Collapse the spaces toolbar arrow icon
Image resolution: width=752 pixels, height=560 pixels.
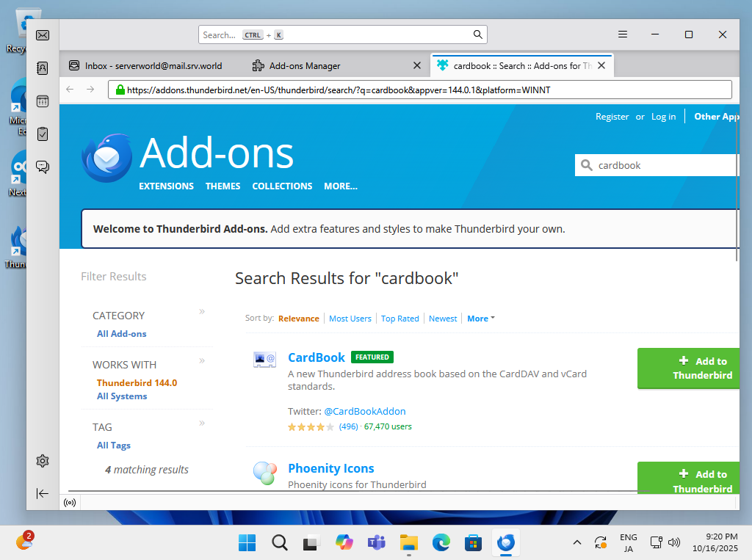click(43, 493)
